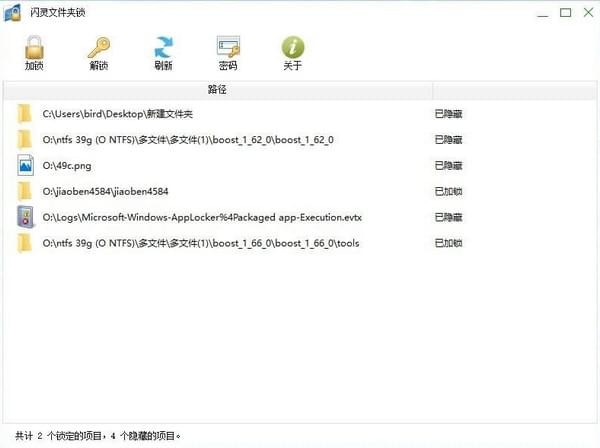Select the boost_1_62_0 path entry

(x=188, y=140)
